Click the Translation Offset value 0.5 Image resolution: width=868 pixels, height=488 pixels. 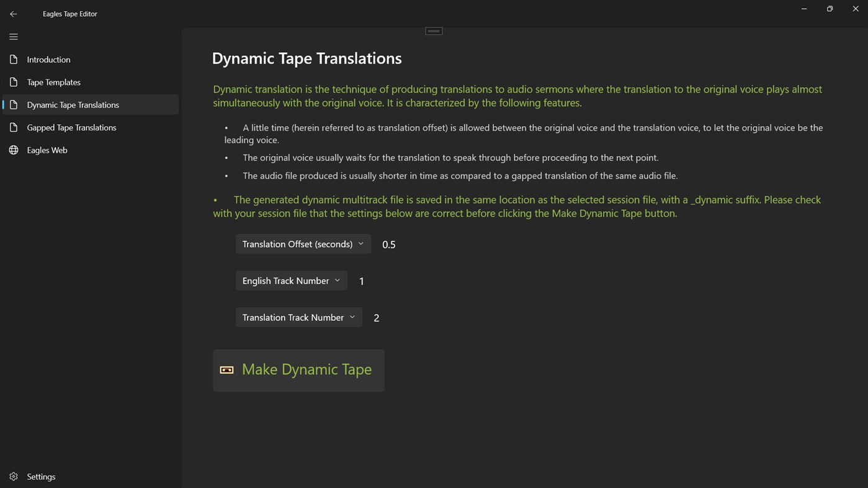click(x=388, y=244)
